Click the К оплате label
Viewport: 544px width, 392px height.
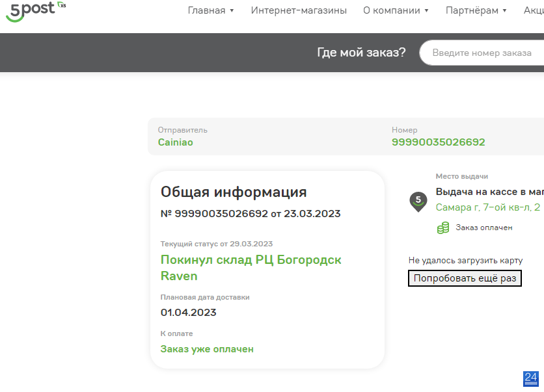pyautogui.click(x=176, y=333)
